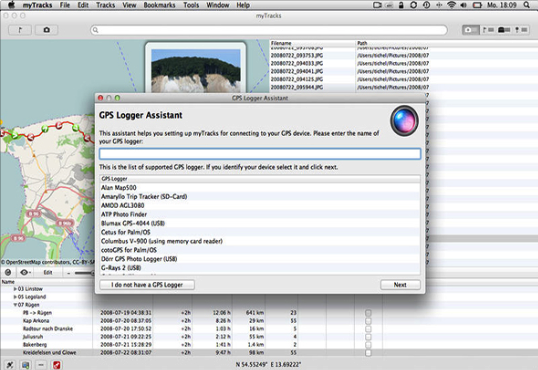
Task: Open the Tracks menu
Action: (x=105, y=5)
